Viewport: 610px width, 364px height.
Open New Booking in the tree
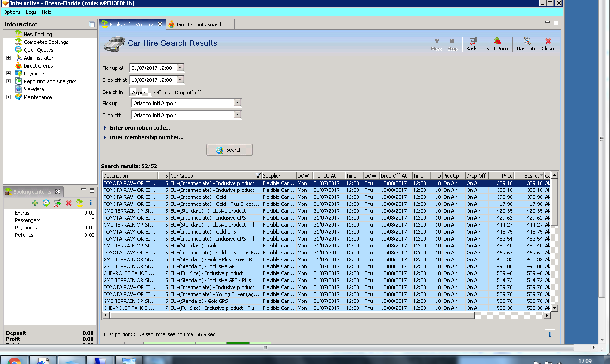click(38, 34)
